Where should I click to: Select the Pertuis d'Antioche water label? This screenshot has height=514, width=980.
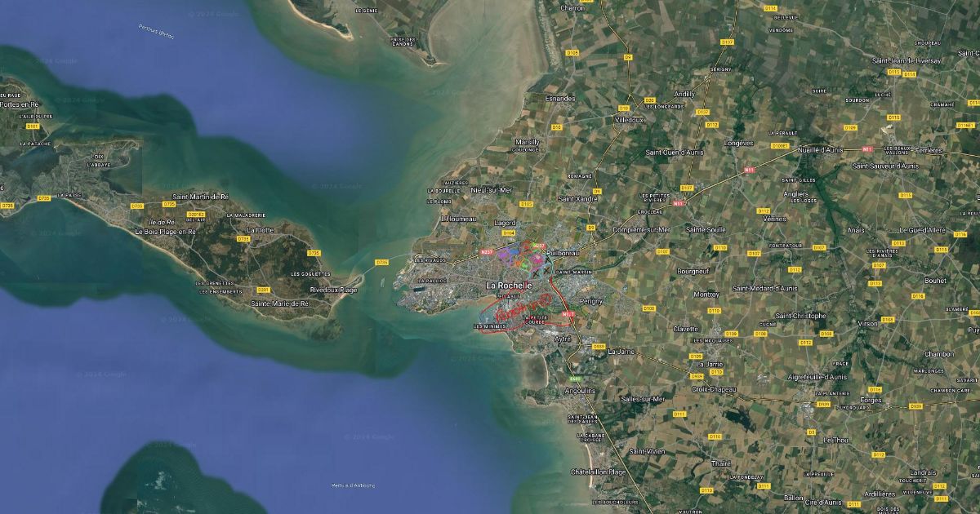[353, 485]
